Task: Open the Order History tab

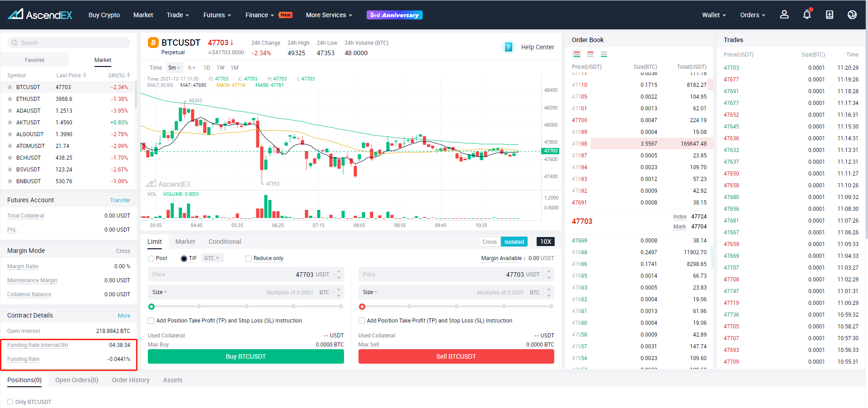Action: tap(131, 380)
